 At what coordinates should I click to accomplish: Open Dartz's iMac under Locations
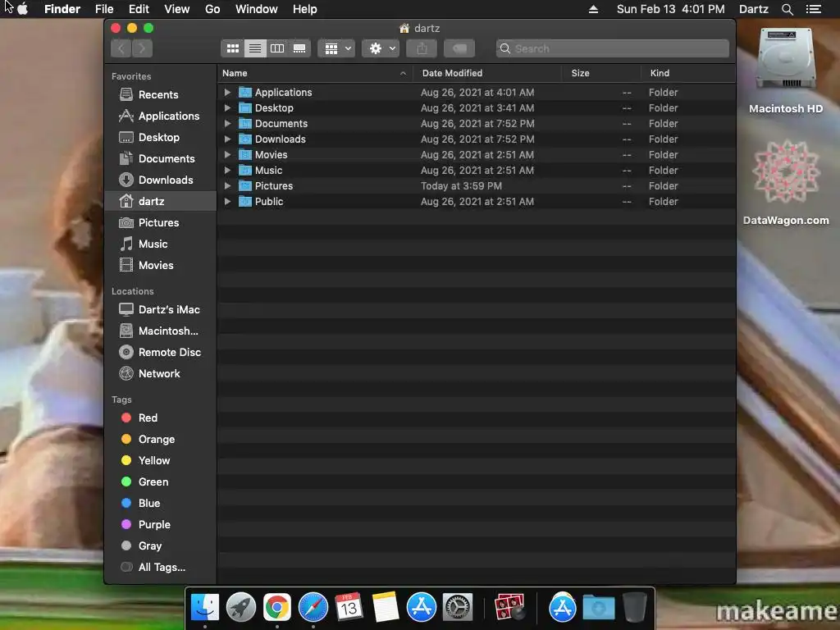click(x=160, y=309)
